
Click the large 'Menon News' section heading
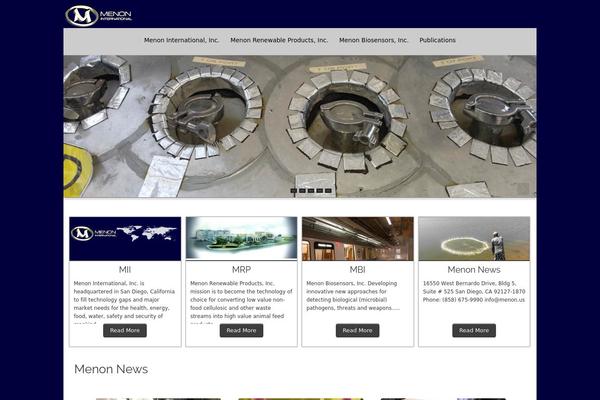coord(111,369)
